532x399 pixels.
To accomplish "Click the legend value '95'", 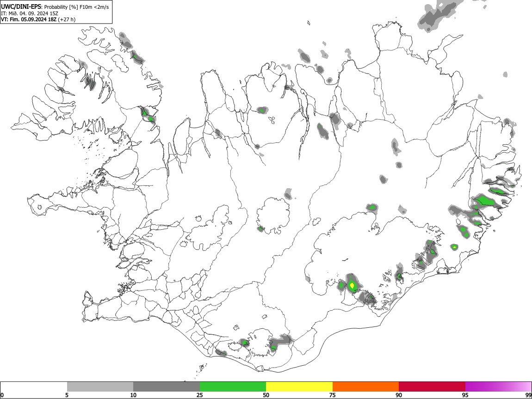I will (x=465, y=395).
